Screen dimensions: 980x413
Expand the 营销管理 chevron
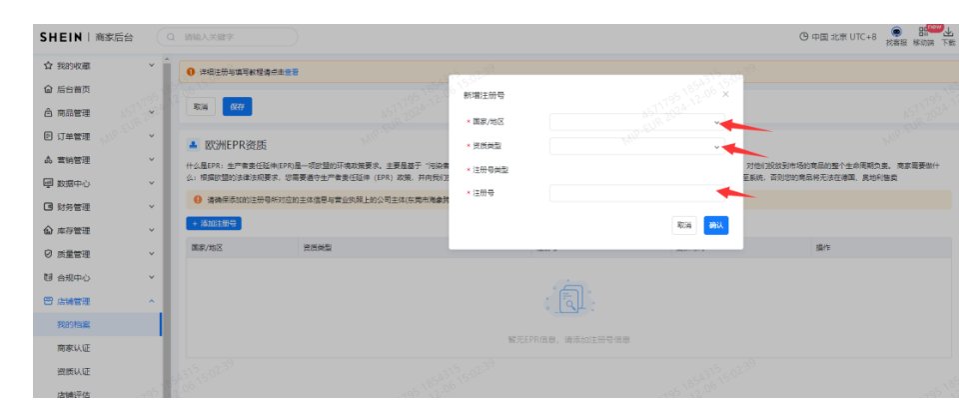coord(151,160)
